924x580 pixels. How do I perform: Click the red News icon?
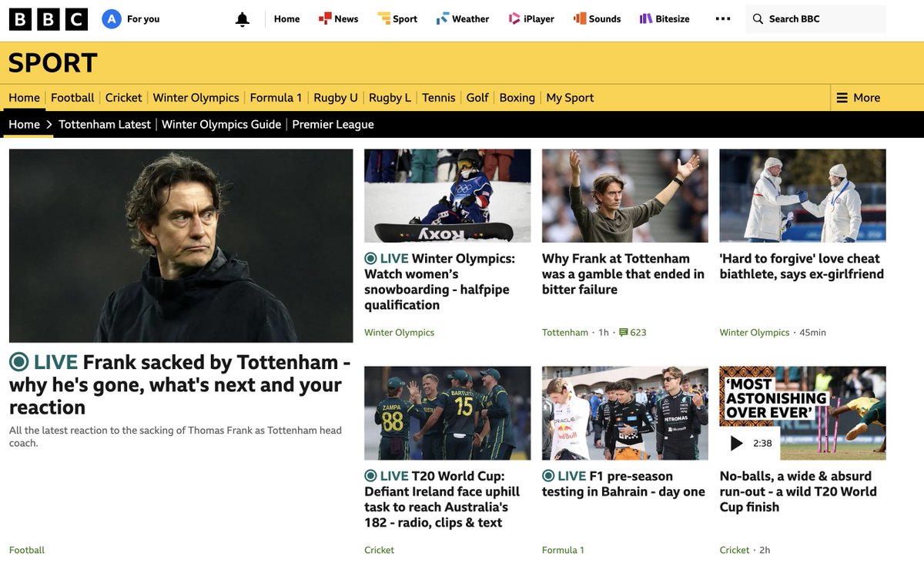pos(325,18)
